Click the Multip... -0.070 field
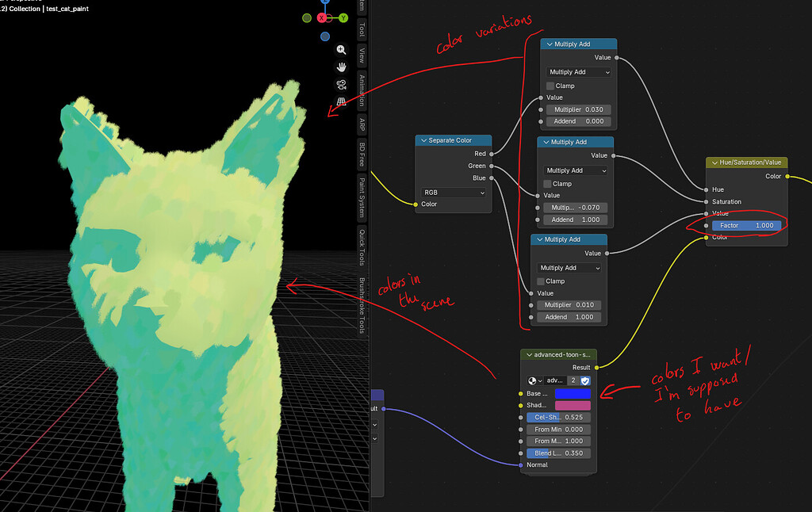812x512 pixels. tap(576, 208)
